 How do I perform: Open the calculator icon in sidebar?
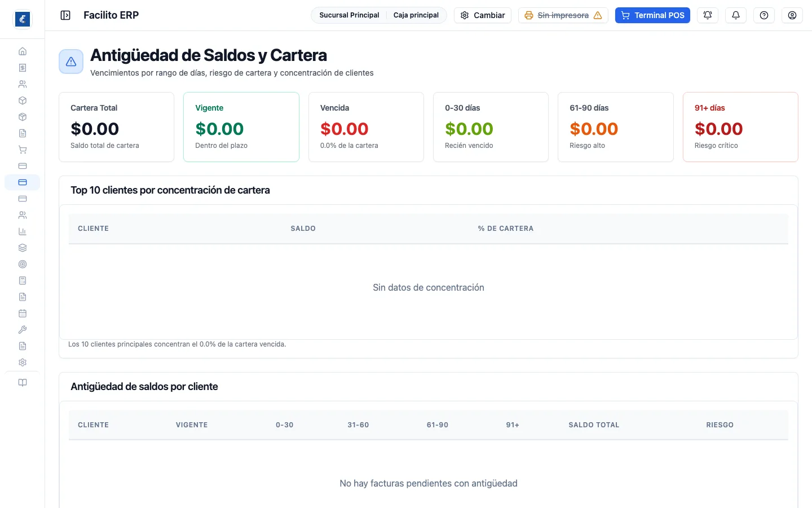pyautogui.click(x=23, y=281)
